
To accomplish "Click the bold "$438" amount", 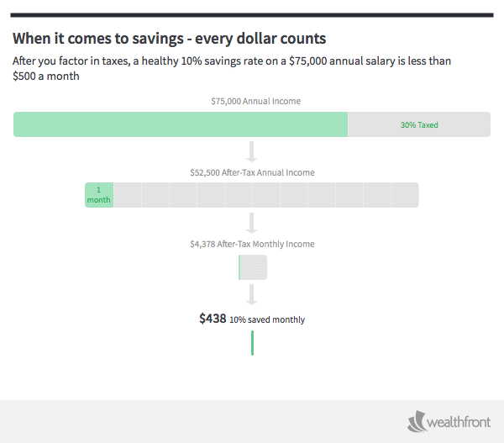I will click(x=213, y=319).
